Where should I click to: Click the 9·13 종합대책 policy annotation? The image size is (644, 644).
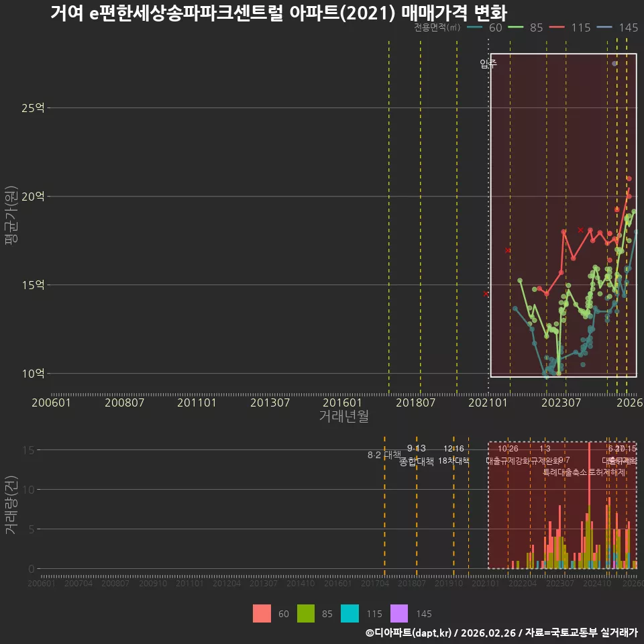tap(417, 455)
